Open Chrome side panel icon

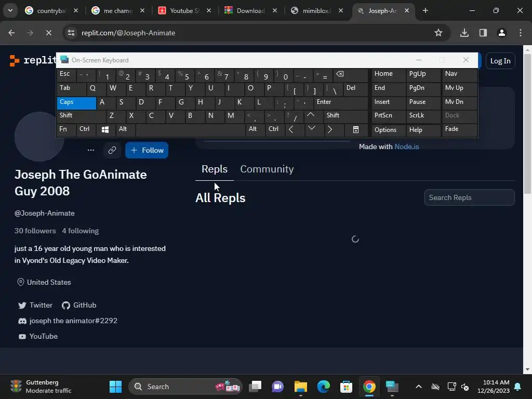tap(483, 33)
